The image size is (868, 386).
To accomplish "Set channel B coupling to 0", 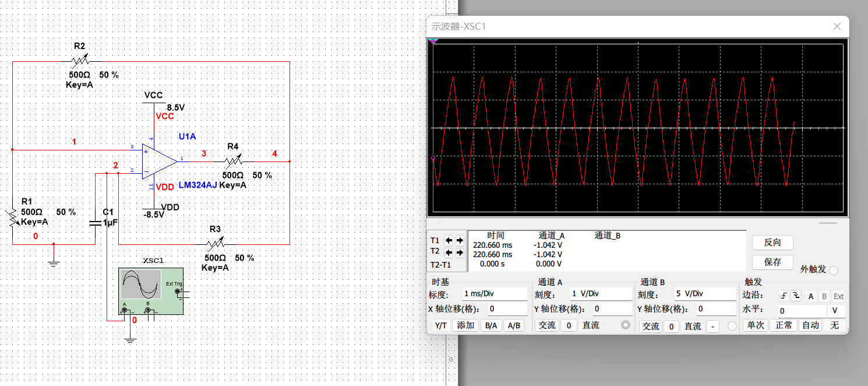I will tap(671, 326).
